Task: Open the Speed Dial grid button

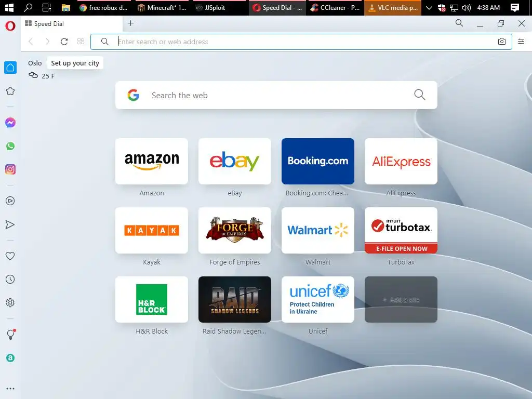Action: [x=81, y=42]
